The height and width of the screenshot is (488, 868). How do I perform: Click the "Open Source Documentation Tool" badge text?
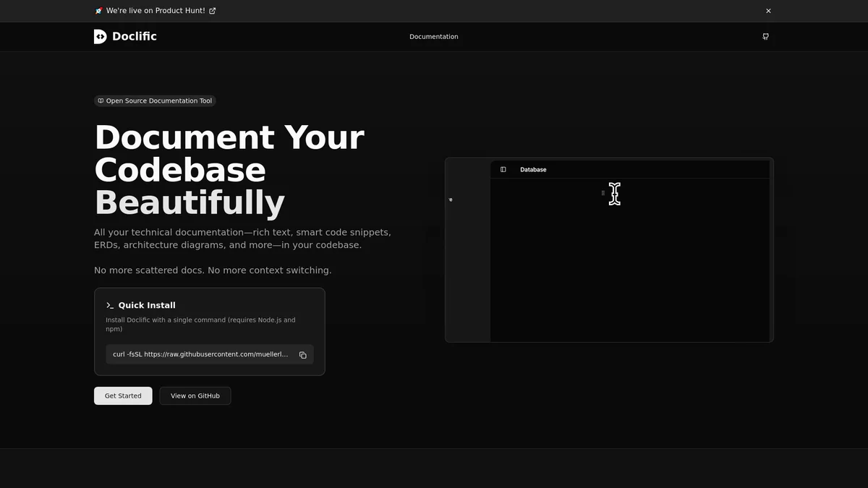[x=159, y=101]
